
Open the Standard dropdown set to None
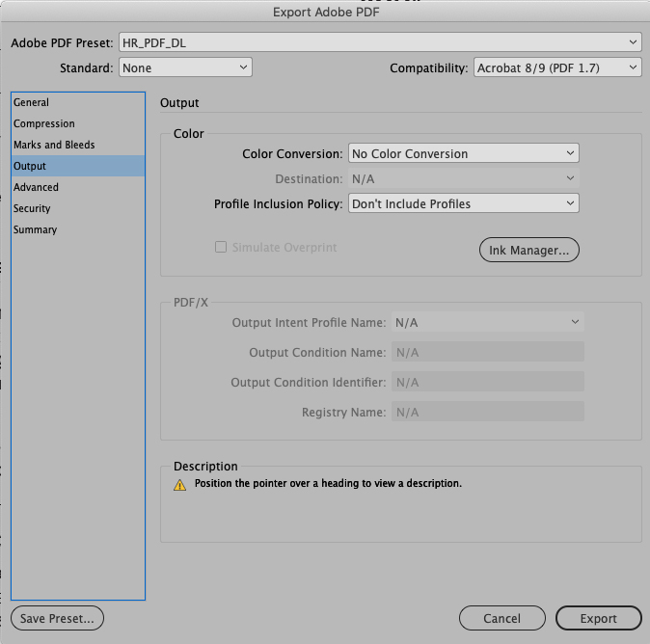(x=185, y=67)
